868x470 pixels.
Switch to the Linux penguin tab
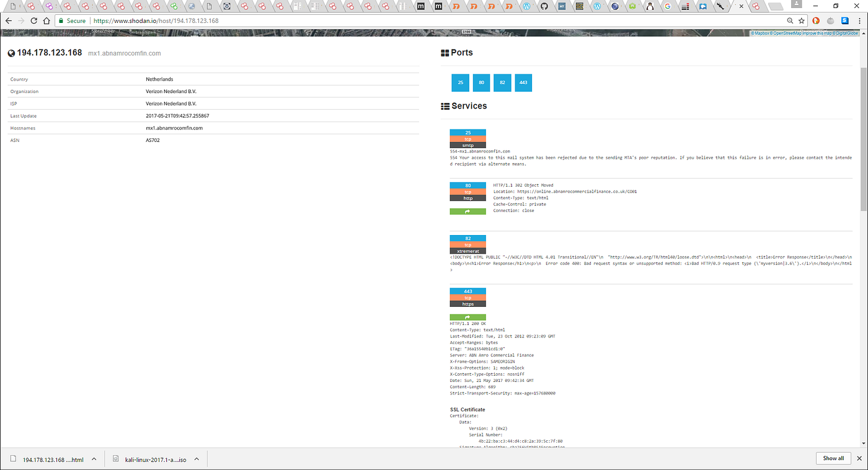650,6
